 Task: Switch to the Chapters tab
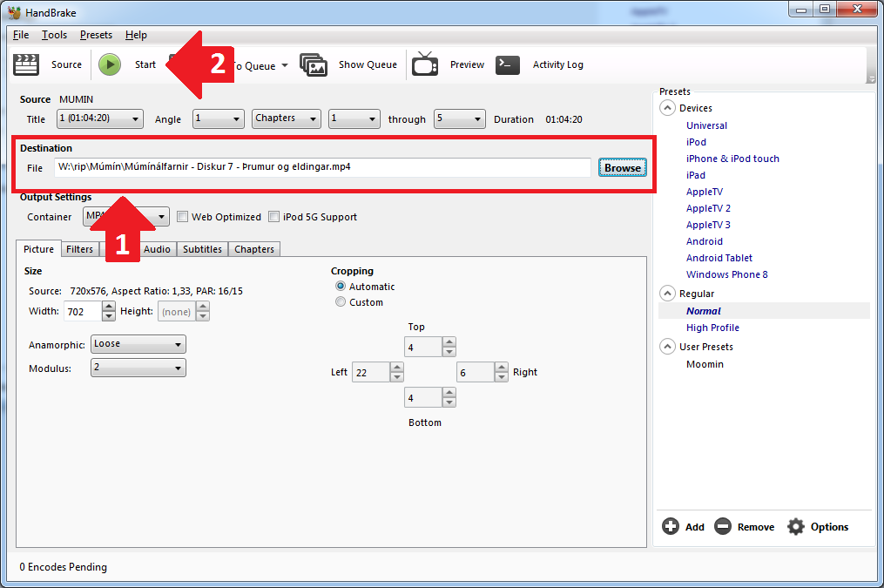click(254, 249)
